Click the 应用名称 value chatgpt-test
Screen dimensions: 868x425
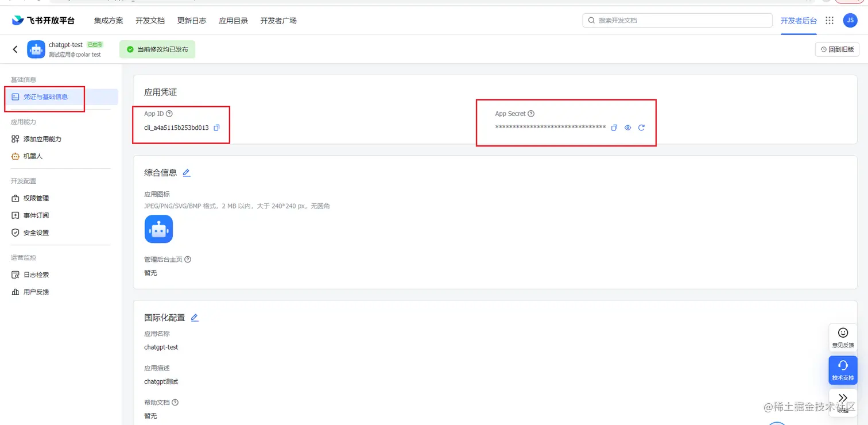(x=161, y=347)
